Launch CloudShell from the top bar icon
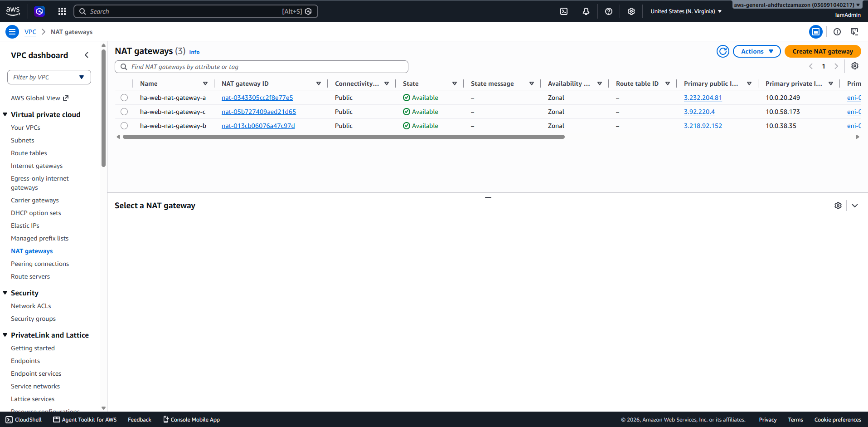Viewport: 868px width, 427px height. coord(564,11)
